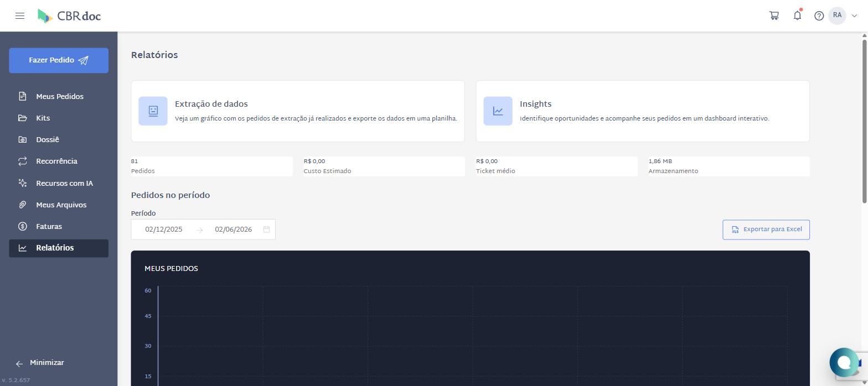The width and height of the screenshot is (868, 386).
Task: Select Relatórios in sidebar
Action: (x=59, y=248)
